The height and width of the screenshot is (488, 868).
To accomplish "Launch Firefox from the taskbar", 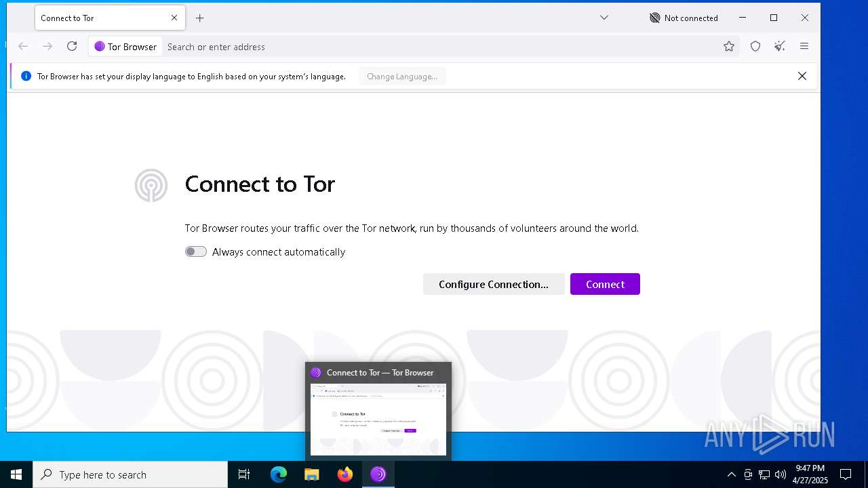I will pos(345,474).
